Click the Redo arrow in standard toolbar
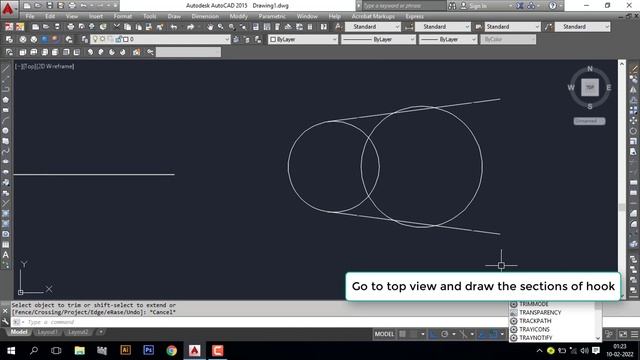This screenshot has width=640, height=360. 191,27
